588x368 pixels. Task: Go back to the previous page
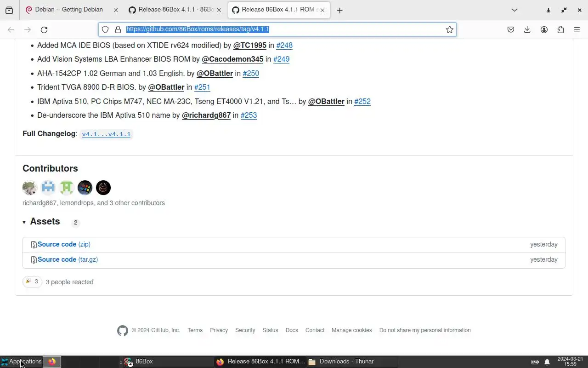[x=11, y=29]
